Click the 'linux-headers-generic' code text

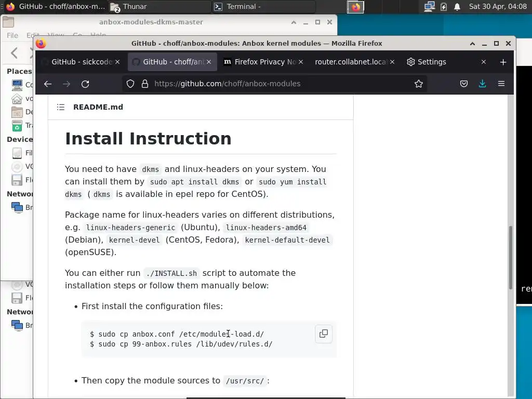[130, 228]
